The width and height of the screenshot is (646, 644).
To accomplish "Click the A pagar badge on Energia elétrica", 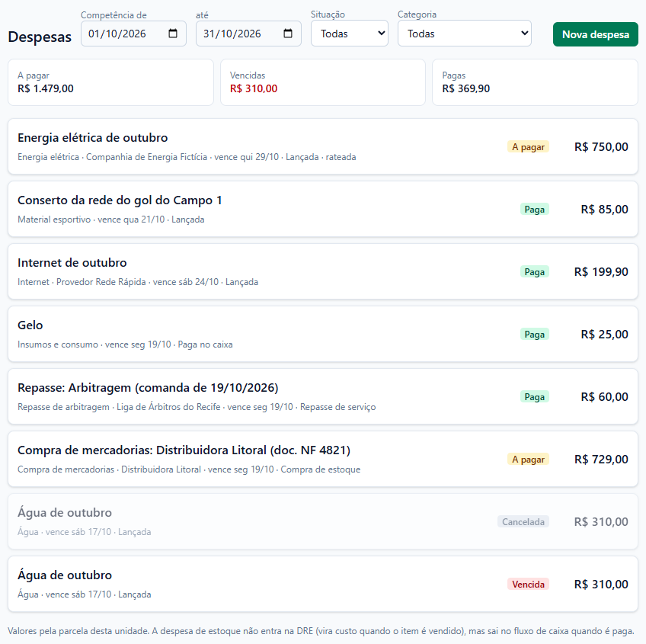I will (528, 147).
